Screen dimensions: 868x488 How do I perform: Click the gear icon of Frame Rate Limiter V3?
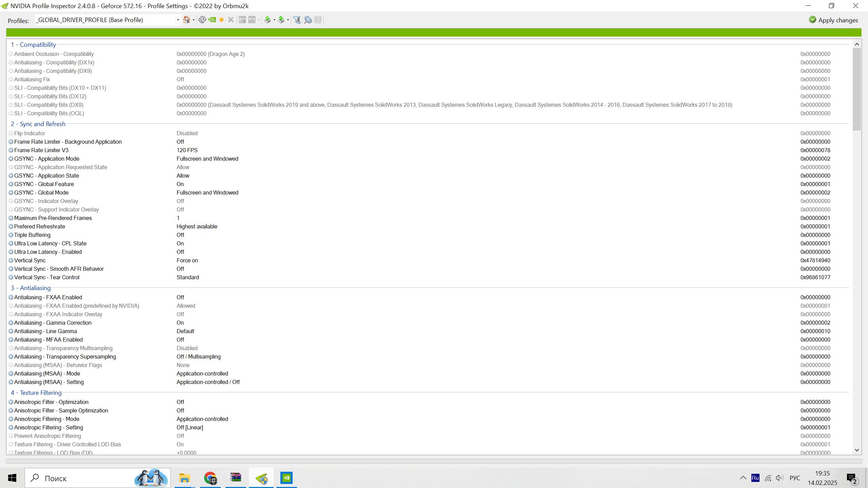[11, 150]
